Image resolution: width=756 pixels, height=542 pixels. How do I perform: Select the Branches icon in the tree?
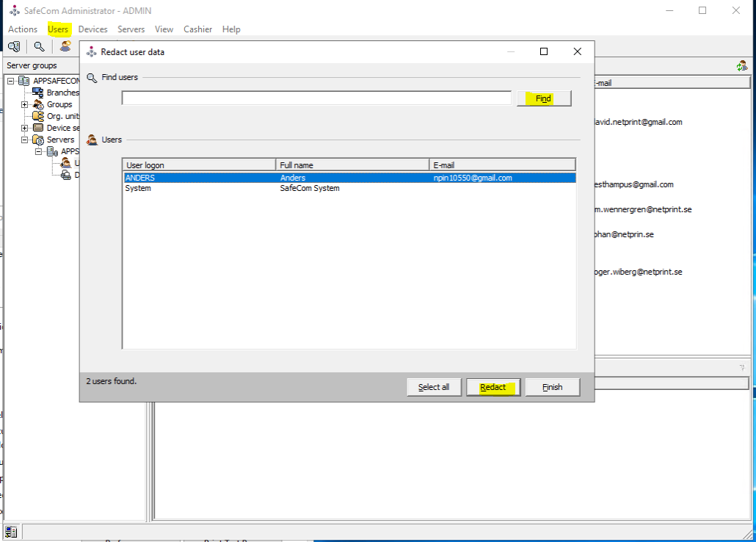(x=37, y=93)
